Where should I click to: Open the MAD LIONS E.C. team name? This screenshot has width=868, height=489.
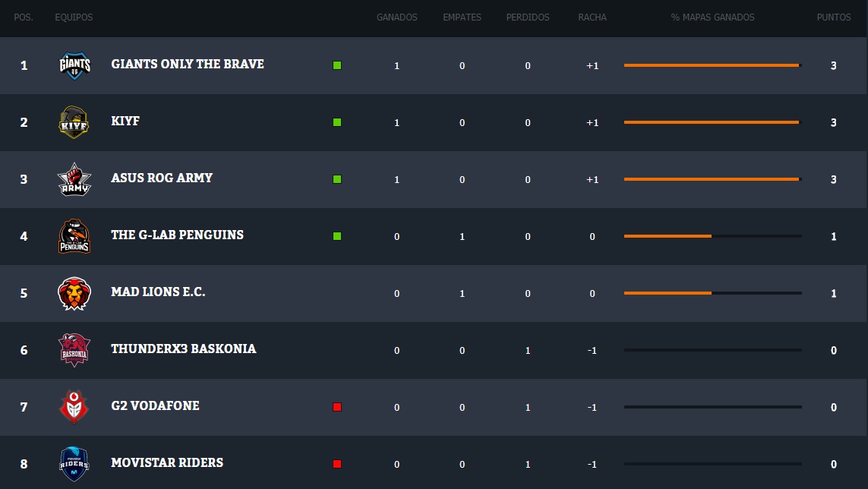pos(158,292)
